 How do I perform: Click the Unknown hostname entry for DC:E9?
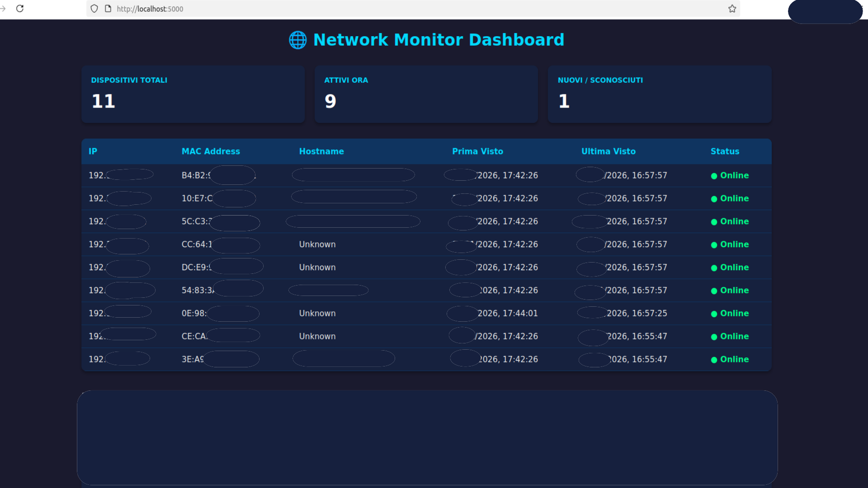(317, 267)
